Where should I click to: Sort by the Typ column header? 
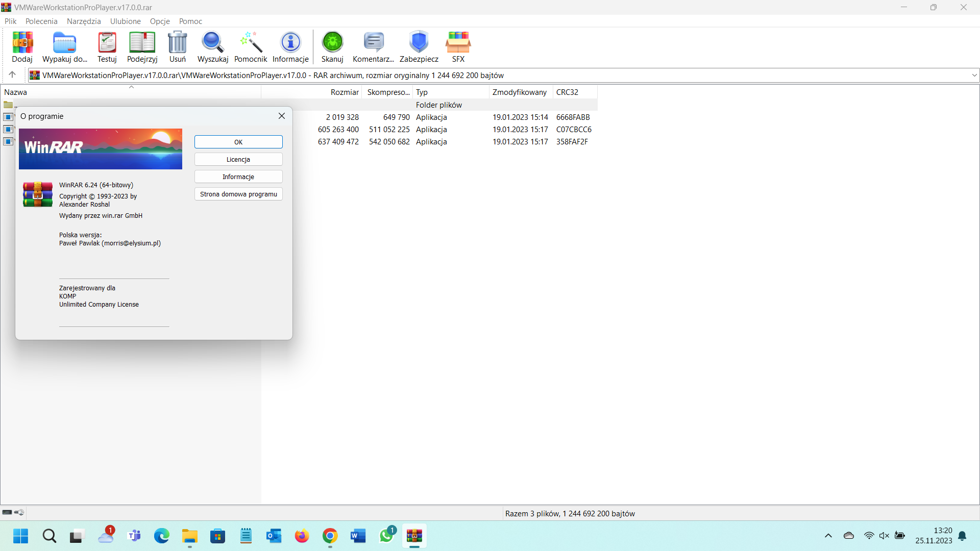tap(451, 92)
